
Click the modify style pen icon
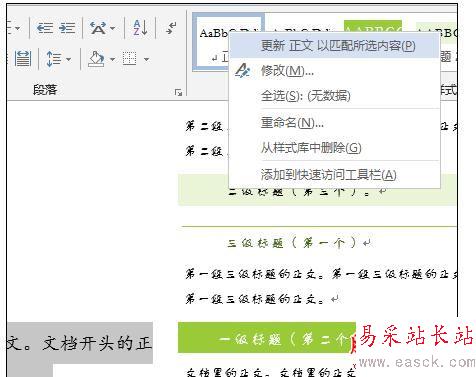[x=243, y=71]
